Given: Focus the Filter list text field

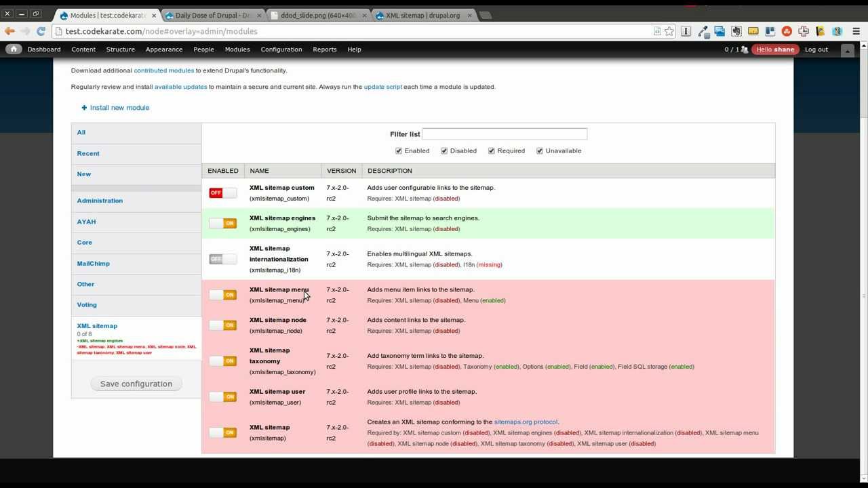Looking at the screenshot, I should click(505, 134).
